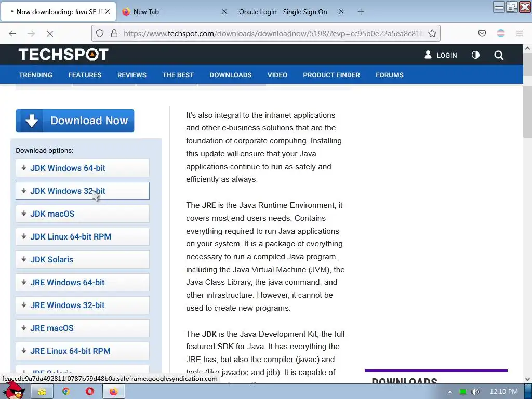This screenshot has height=399, width=532.
Task: Click the page vertical scrollbar thumb
Action: [x=527, y=112]
